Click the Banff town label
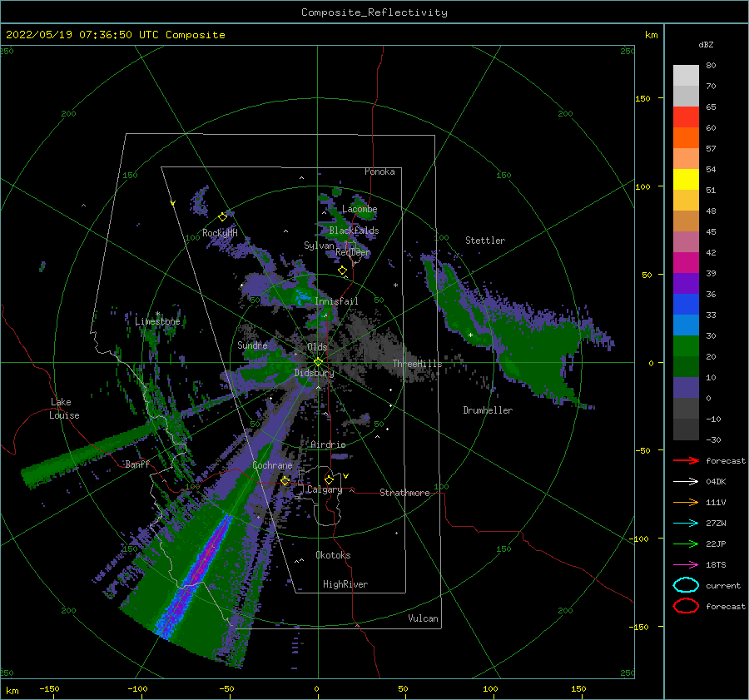The image size is (749, 700). tap(137, 464)
